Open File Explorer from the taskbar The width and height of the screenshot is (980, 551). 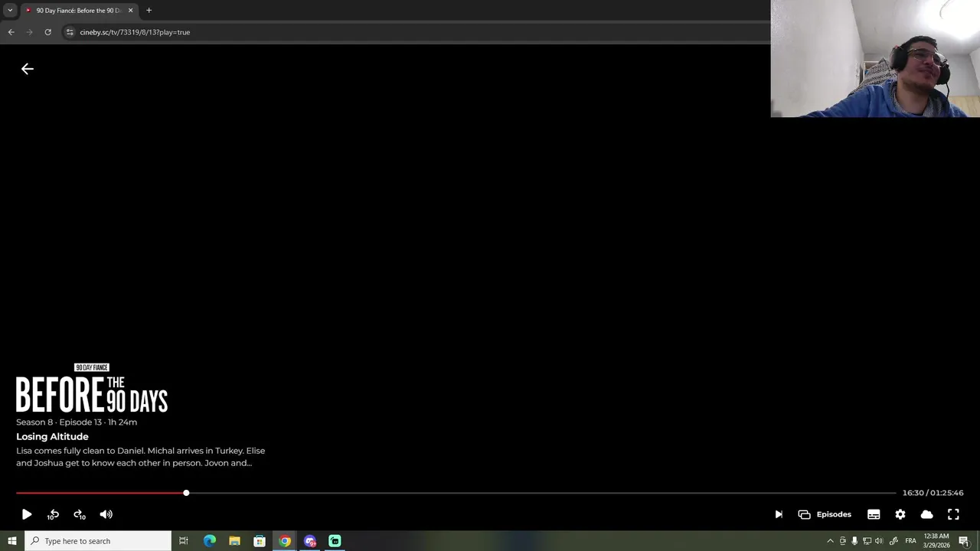tap(234, 541)
